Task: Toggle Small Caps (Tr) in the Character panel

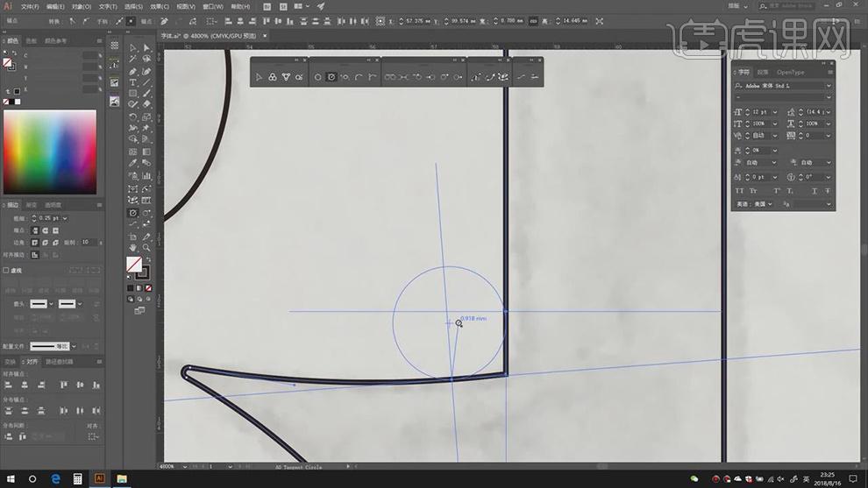Action: click(753, 191)
